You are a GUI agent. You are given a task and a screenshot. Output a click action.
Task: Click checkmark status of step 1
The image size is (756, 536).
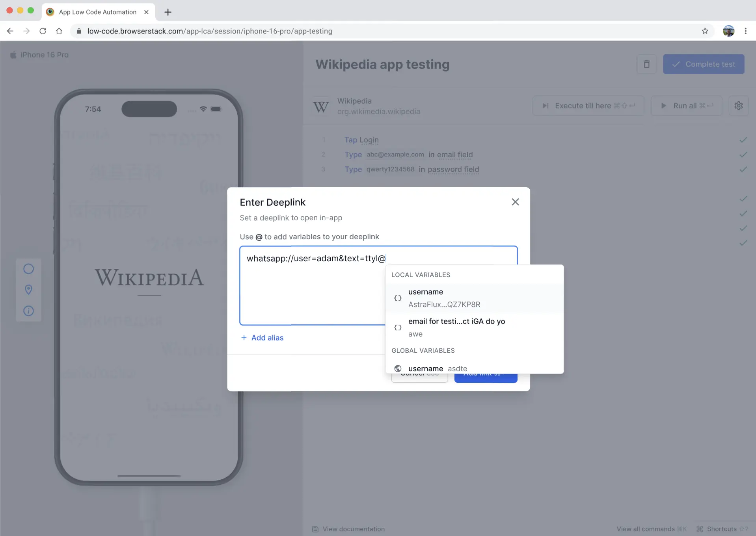(743, 140)
